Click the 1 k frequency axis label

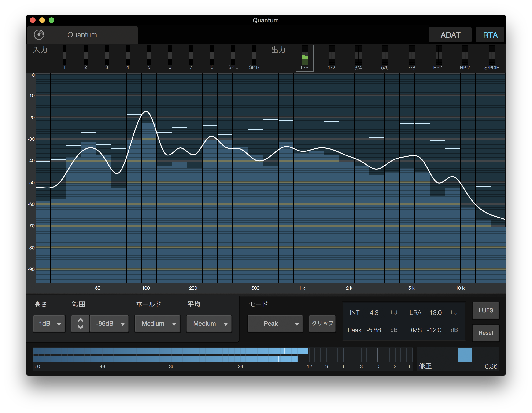[x=302, y=288]
